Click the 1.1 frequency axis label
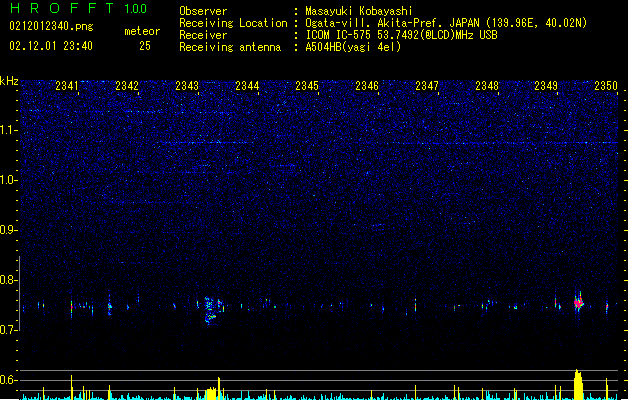 click(9, 130)
